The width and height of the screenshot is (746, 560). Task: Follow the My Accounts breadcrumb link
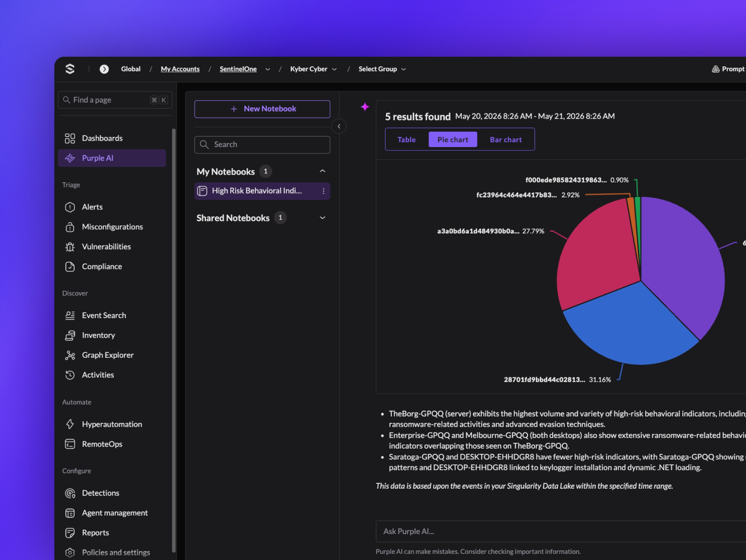[180, 69]
